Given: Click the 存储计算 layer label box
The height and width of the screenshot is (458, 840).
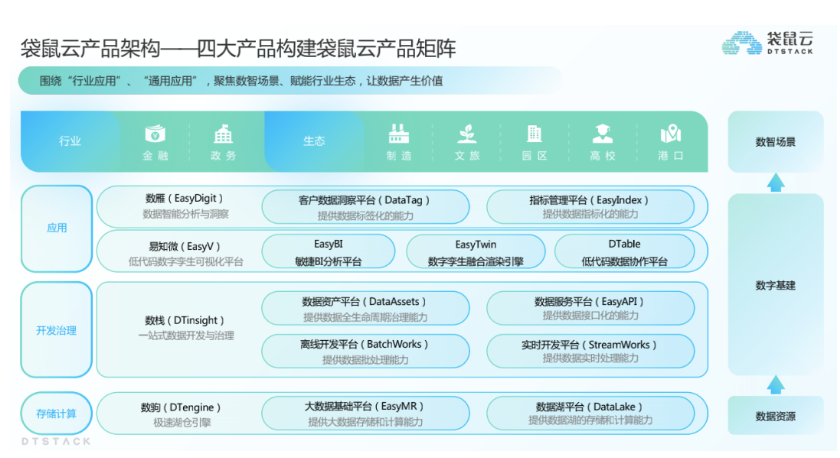Looking at the screenshot, I should pos(56,414).
